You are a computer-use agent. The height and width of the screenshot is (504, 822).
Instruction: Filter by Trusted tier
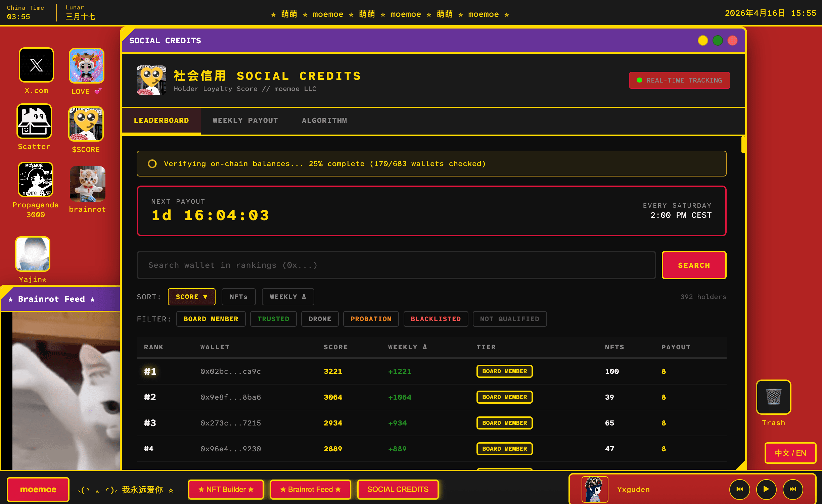point(273,319)
